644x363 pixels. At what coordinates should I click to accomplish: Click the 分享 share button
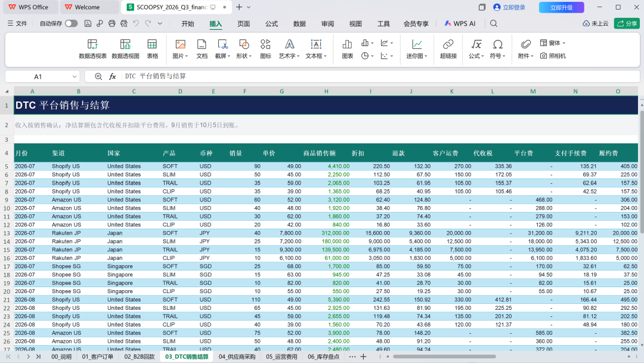coord(627,23)
